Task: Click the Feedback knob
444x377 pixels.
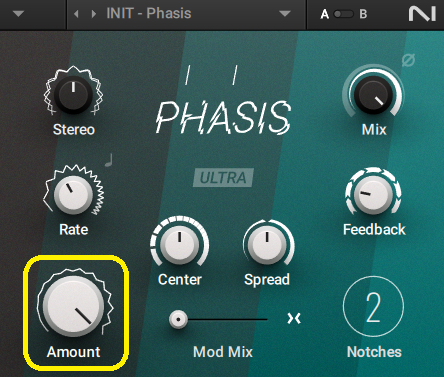Action: [373, 194]
